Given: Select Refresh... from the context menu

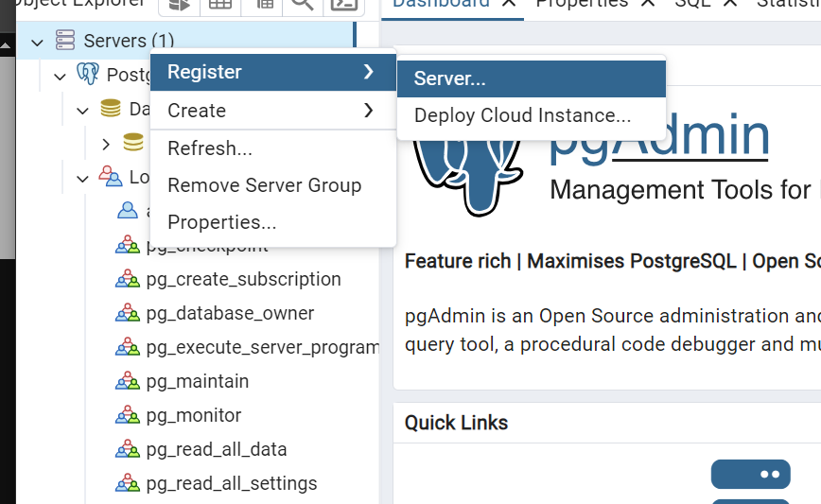Looking at the screenshot, I should pyautogui.click(x=272, y=148).
